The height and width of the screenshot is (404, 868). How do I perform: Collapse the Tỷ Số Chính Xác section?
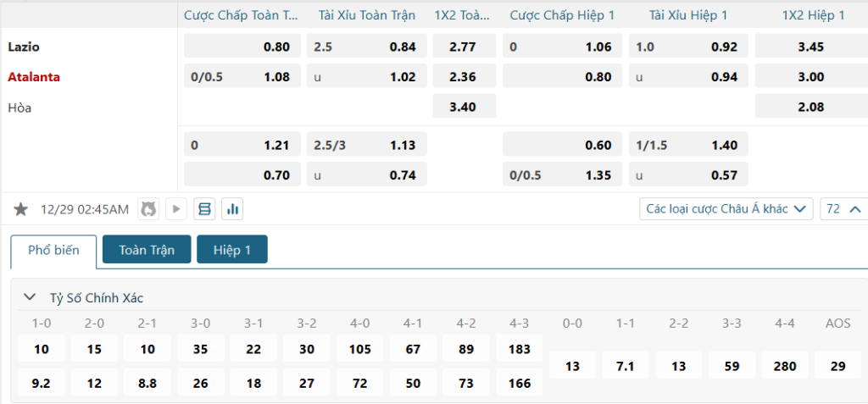(31, 297)
